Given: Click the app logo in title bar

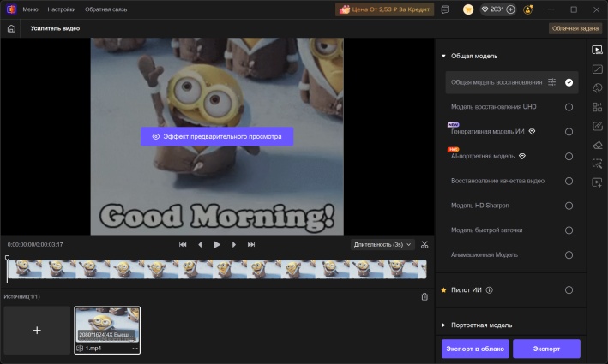Looking at the screenshot, I should pyautogui.click(x=11, y=9).
